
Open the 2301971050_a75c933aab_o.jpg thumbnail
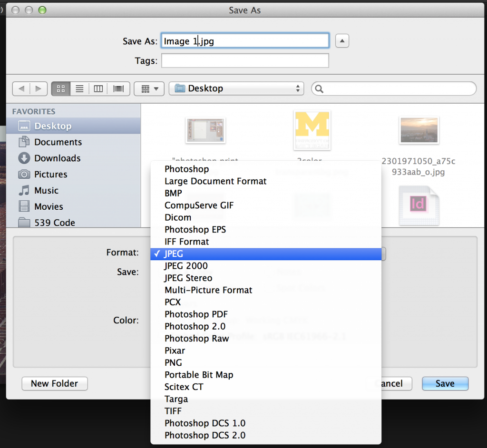[x=419, y=129]
